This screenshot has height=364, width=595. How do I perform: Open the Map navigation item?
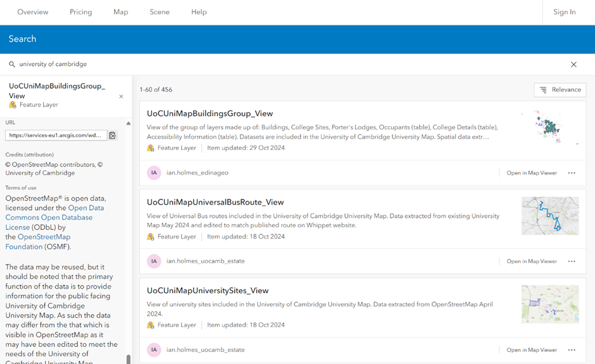point(121,12)
